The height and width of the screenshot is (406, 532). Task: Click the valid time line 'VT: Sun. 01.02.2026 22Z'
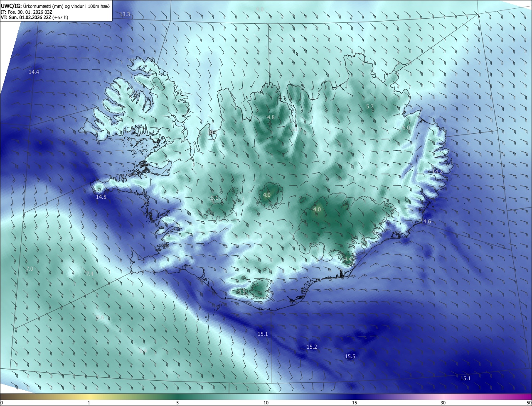coord(26,18)
